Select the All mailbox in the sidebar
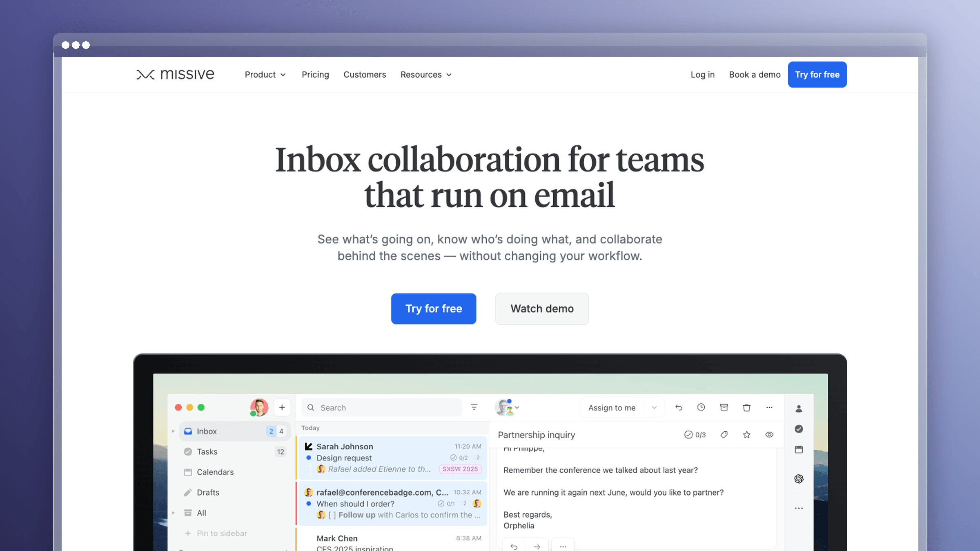Image resolution: width=980 pixels, height=551 pixels. (235, 513)
